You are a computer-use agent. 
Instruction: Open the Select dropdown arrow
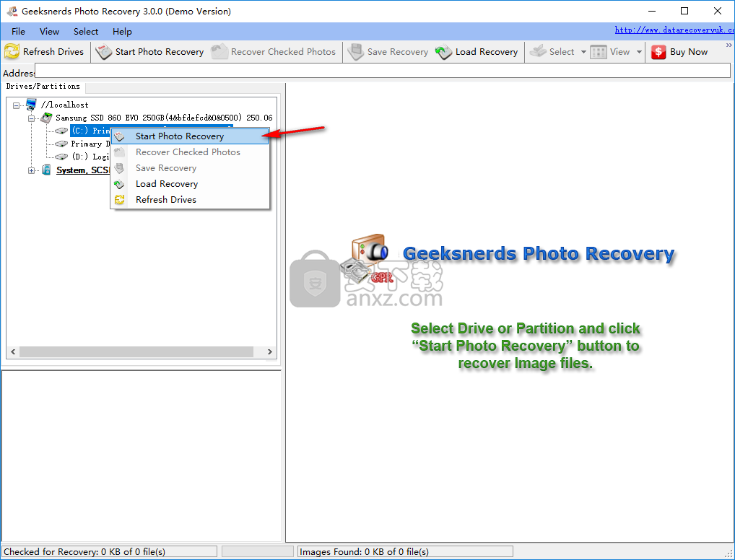583,52
